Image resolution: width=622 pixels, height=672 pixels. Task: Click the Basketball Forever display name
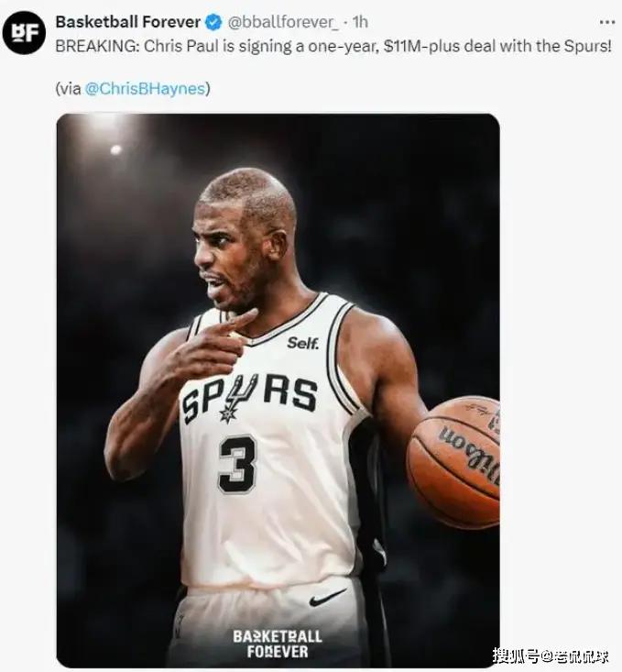coord(127,22)
